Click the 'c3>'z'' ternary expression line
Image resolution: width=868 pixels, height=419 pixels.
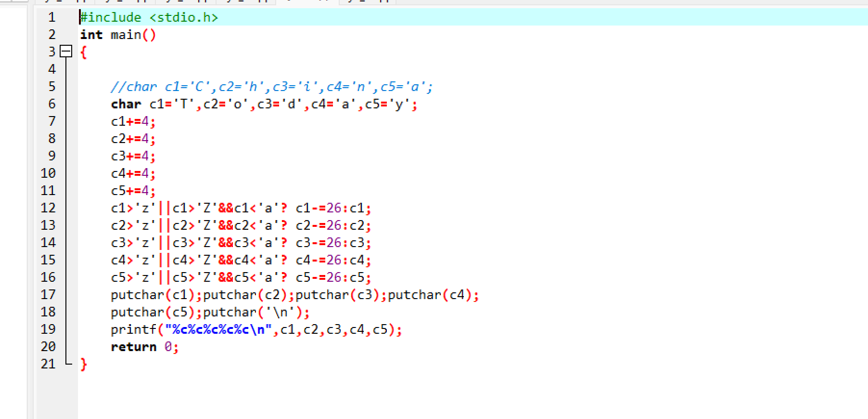241,243
